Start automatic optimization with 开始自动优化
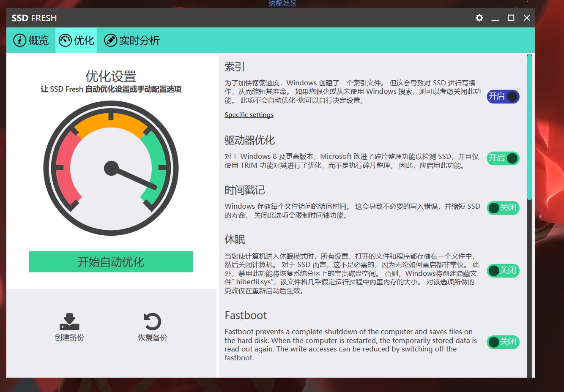The height and width of the screenshot is (392, 564). [x=111, y=262]
